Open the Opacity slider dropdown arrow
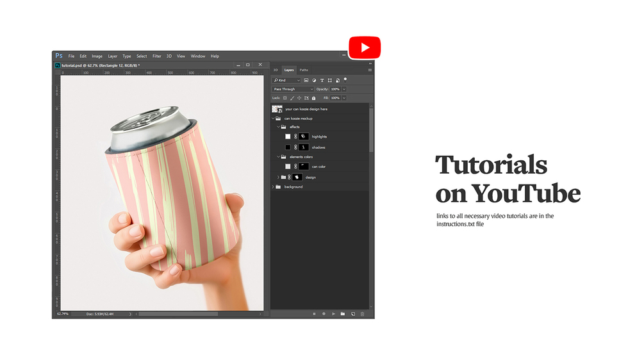The width and height of the screenshot is (644, 362). click(344, 89)
